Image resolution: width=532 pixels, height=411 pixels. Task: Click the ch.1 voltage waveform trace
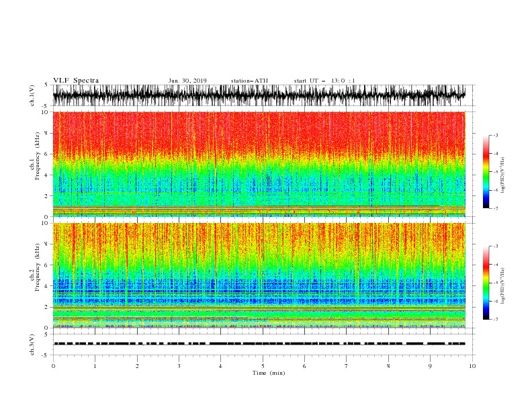coord(259,95)
